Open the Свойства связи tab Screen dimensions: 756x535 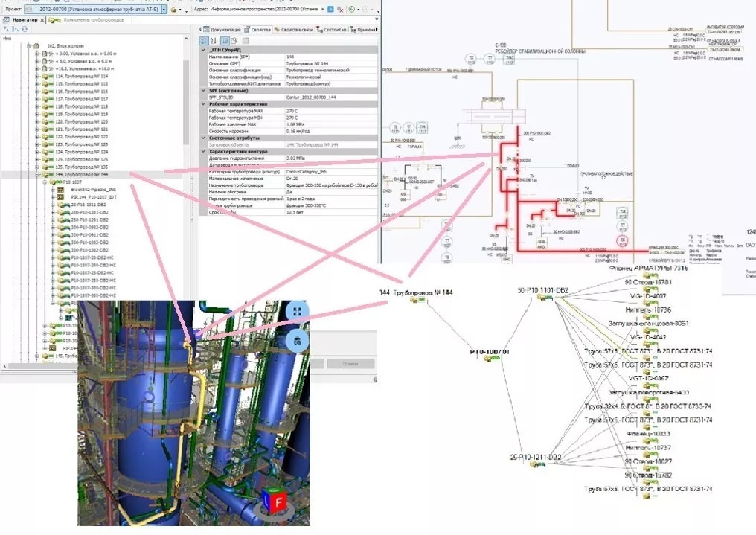295,29
